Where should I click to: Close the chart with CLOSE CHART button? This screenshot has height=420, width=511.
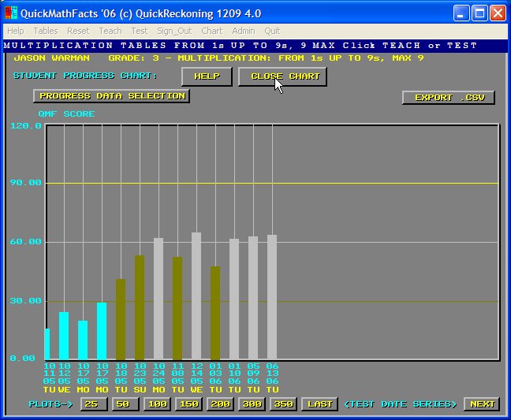[x=282, y=76]
